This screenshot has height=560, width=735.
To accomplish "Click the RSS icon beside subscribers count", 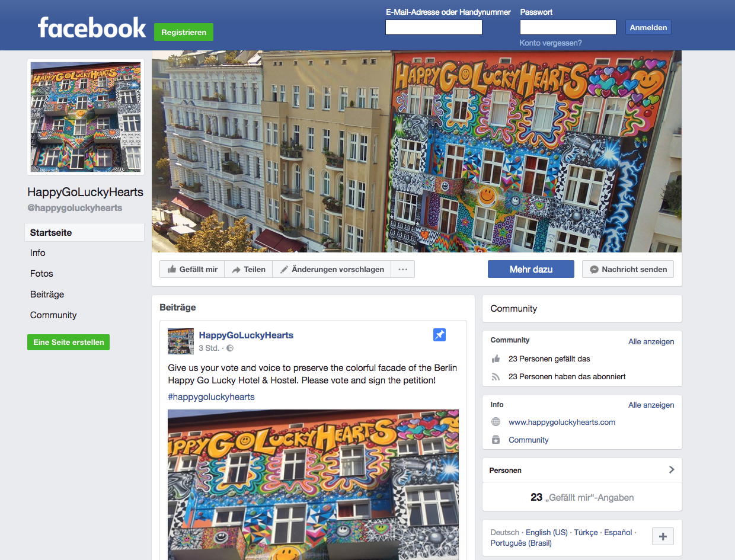I will 496,377.
